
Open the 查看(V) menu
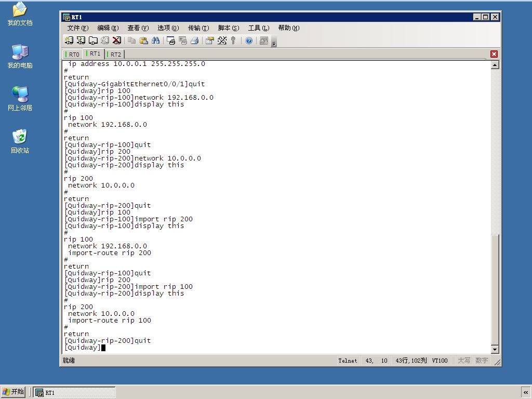tap(138, 28)
